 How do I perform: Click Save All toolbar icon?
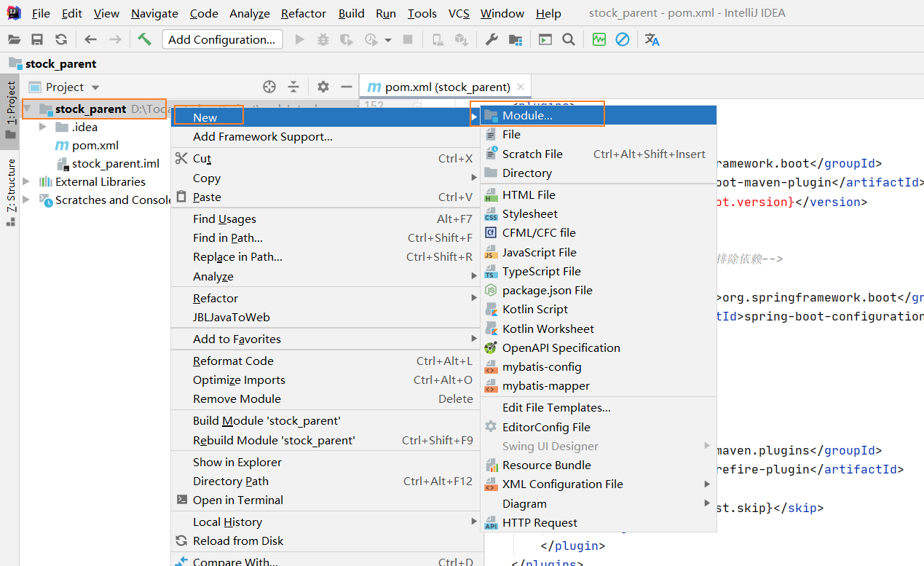pyautogui.click(x=38, y=39)
